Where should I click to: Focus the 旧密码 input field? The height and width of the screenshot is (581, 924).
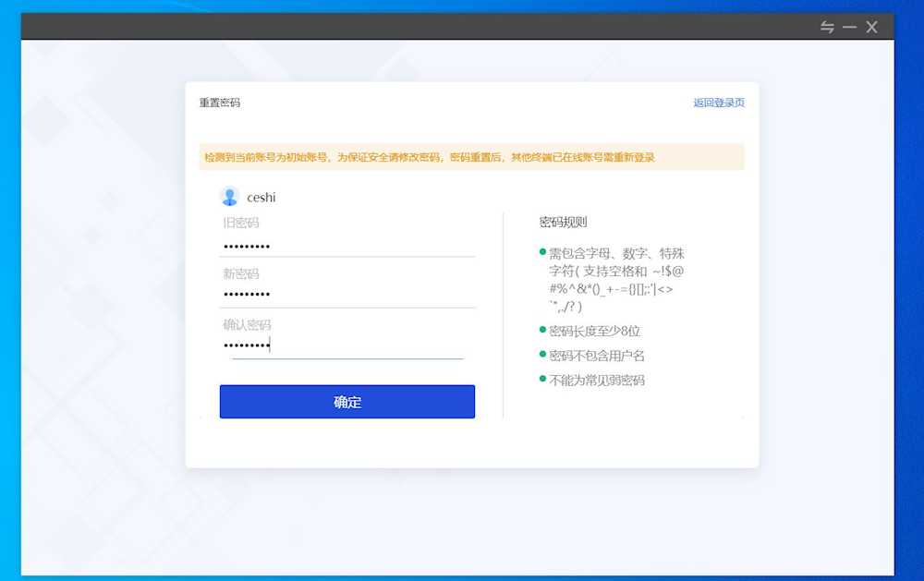(347, 246)
